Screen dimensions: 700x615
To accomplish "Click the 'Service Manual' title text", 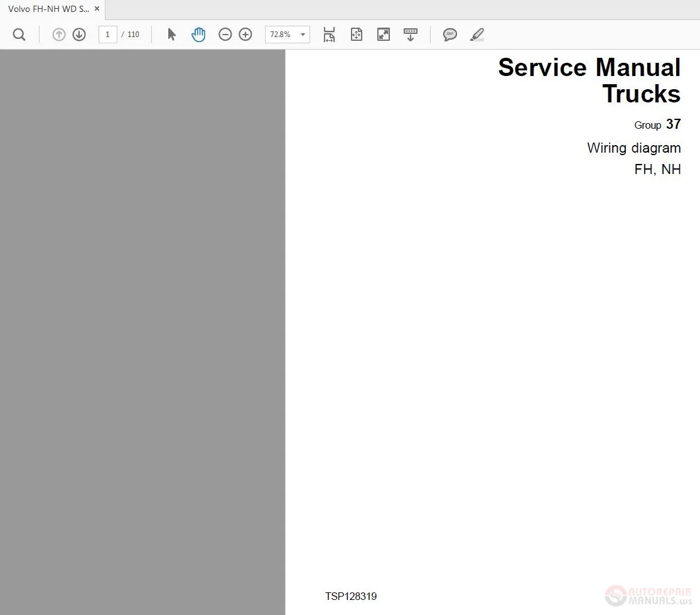I will (x=590, y=67).
